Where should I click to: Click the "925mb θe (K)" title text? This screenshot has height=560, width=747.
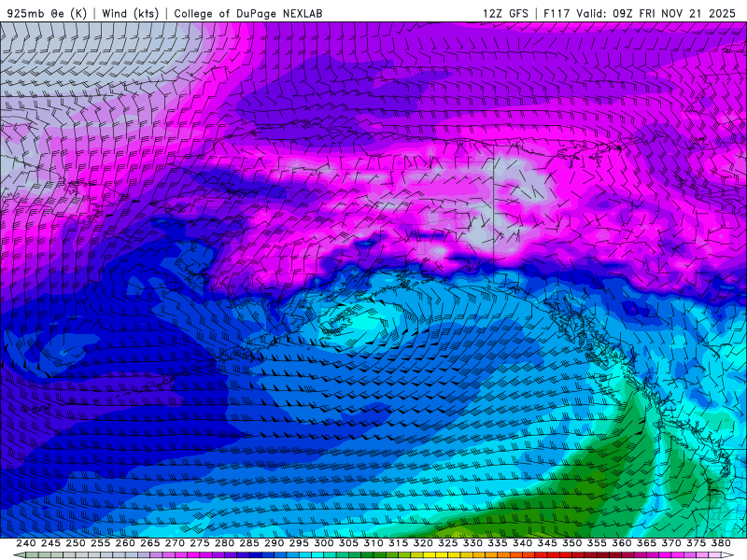[x=47, y=13]
